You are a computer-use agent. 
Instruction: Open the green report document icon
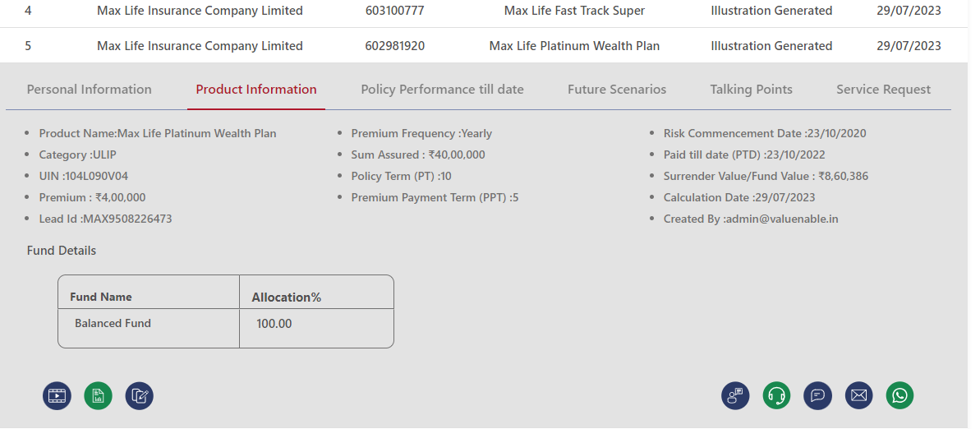click(x=98, y=396)
